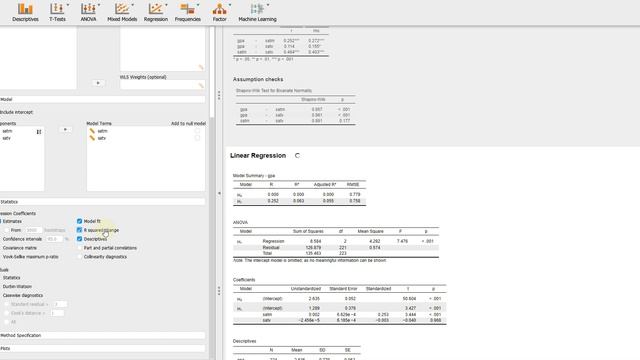Click the ruler icon in the covariates box corner
Screen dimensions: 640x360
point(201,67)
